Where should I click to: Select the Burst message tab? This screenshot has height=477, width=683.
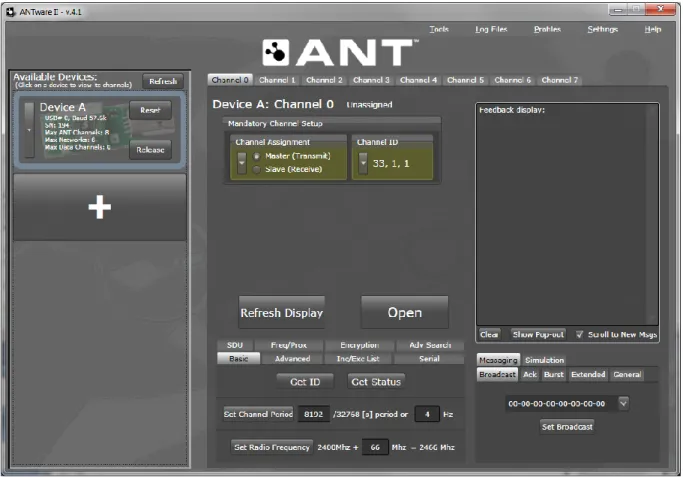pos(553,375)
